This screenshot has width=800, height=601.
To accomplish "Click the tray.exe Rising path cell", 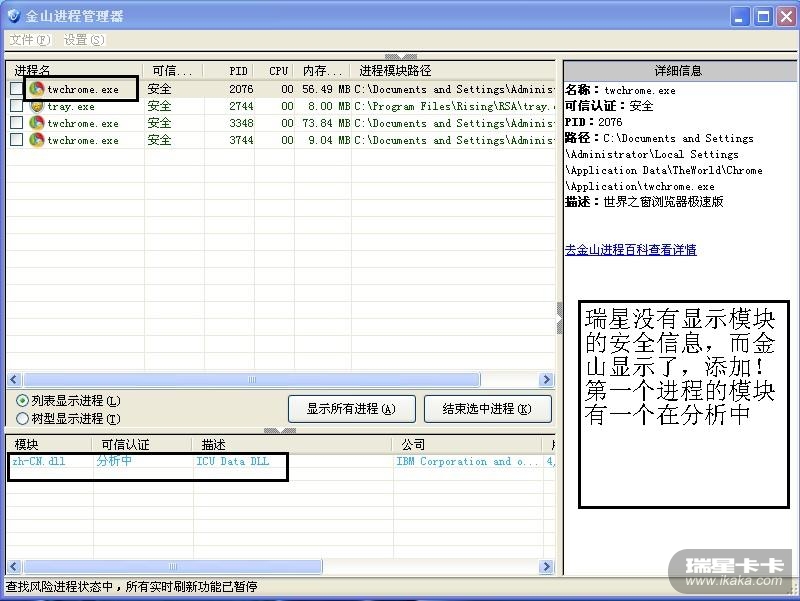I will click(454, 106).
